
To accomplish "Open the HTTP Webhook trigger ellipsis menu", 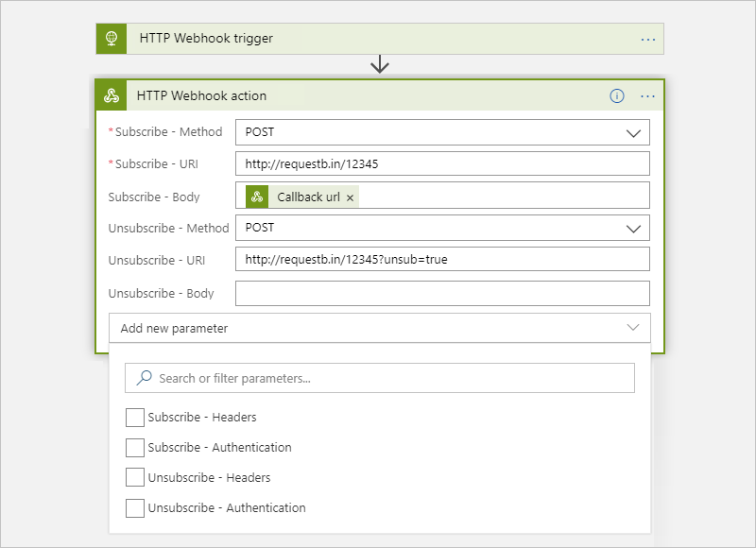I will point(647,39).
